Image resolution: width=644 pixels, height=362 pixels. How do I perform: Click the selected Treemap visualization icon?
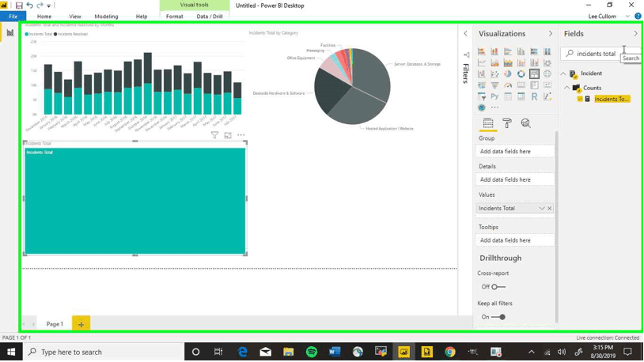click(x=534, y=74)
